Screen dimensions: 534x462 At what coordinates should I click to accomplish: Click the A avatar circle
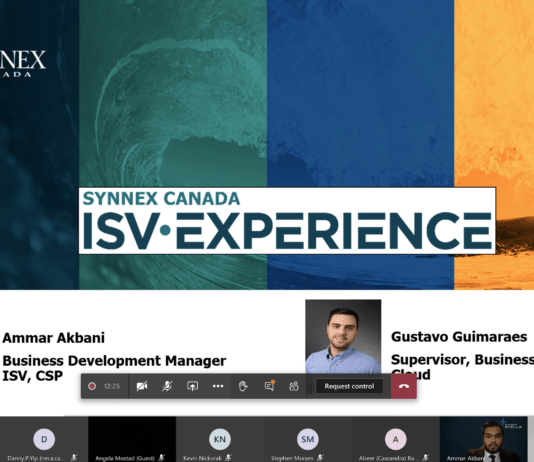coord(395,439)
